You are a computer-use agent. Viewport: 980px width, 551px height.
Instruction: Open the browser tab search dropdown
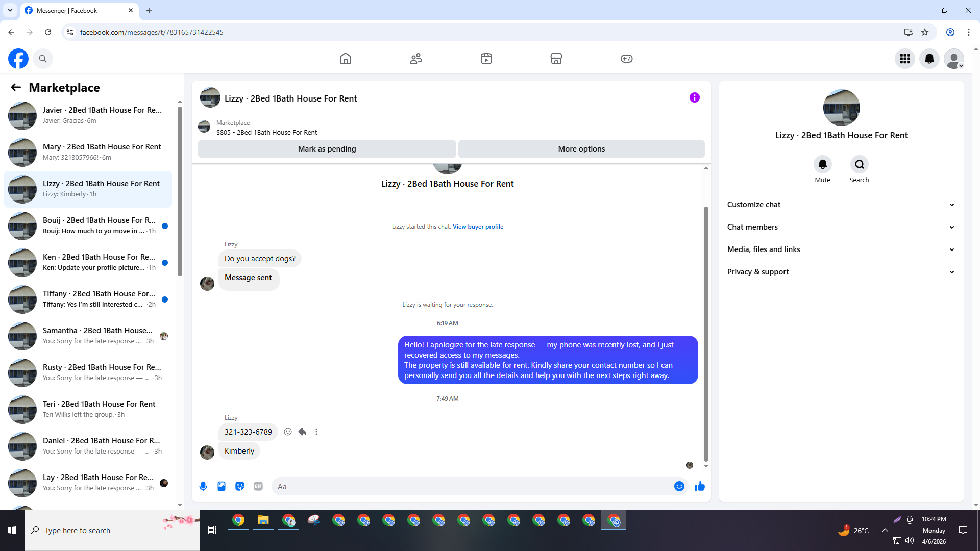[10, 10]
